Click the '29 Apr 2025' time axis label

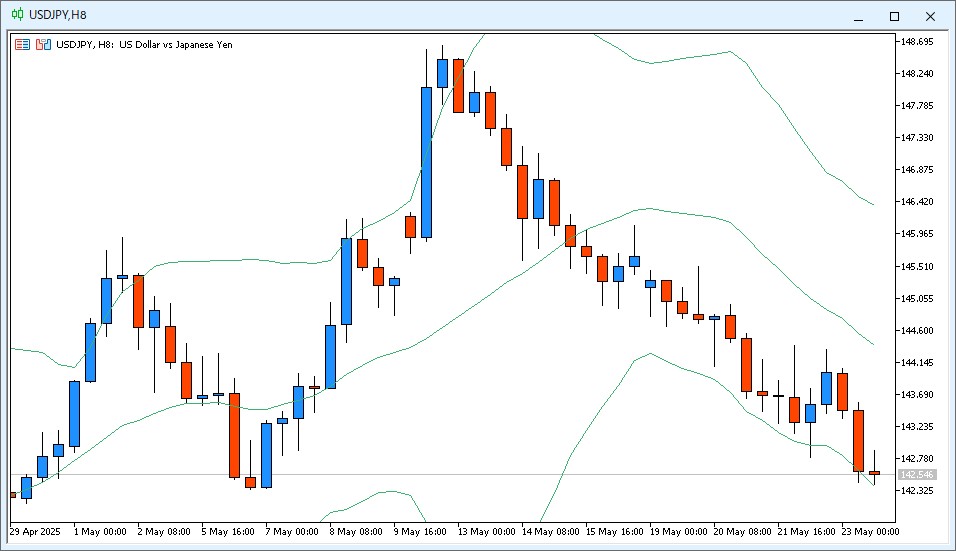tap(35, 531)
